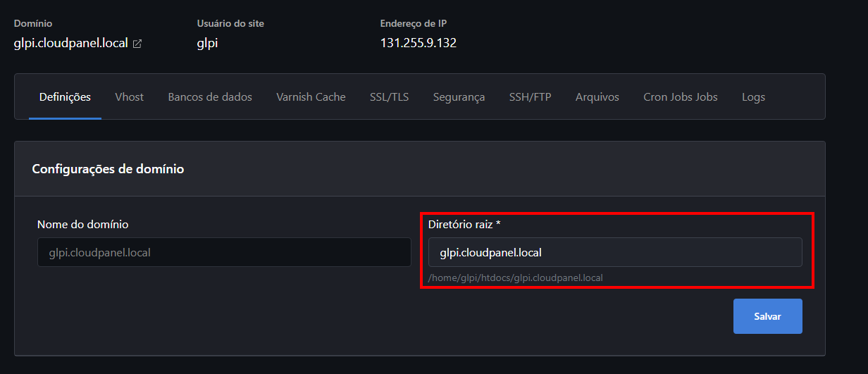This screenshot has width=868, height=374.
Task: Click the domain link under the Domínio header
Action: point(70,43)
